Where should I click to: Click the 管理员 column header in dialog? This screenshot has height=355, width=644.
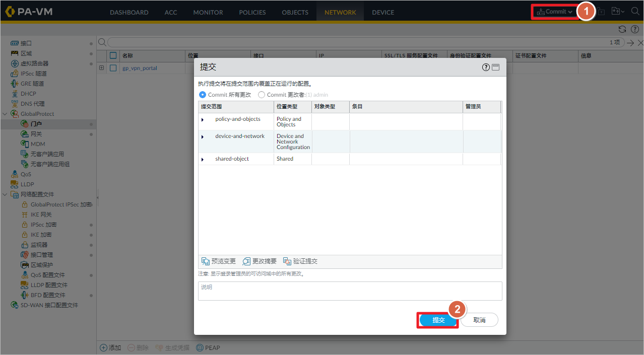(x=482, y=107)
